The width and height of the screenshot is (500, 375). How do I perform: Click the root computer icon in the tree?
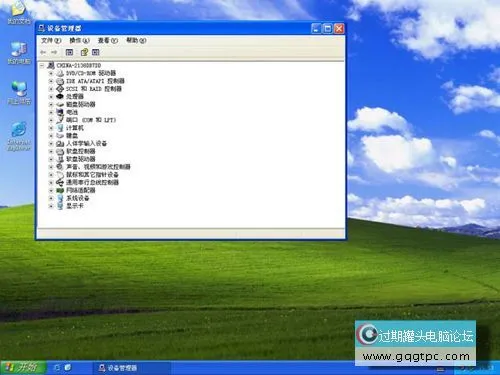coord(51,65)
